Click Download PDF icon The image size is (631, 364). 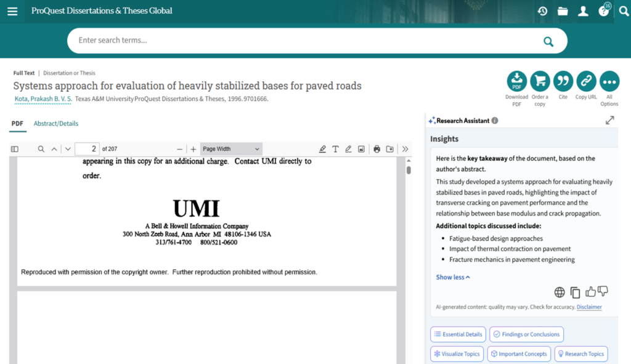tap(517, 81)
